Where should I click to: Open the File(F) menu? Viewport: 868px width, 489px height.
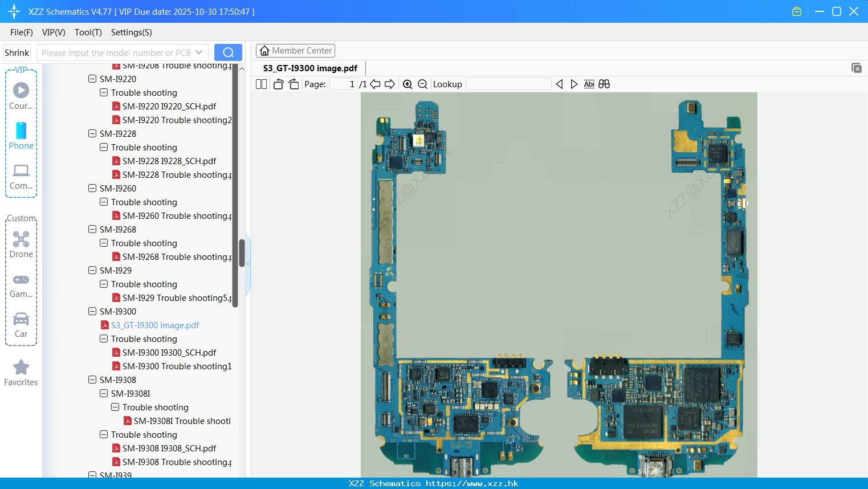click(22, 32)
